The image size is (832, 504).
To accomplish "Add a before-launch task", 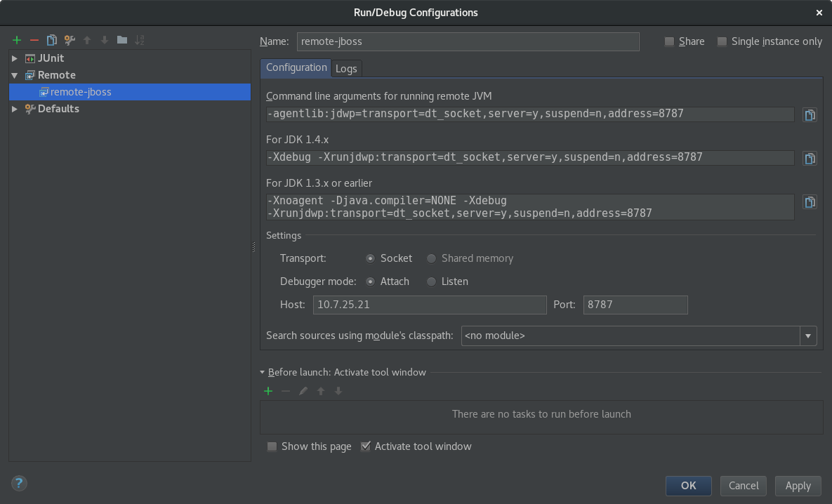I will click(x=268, y=391).
